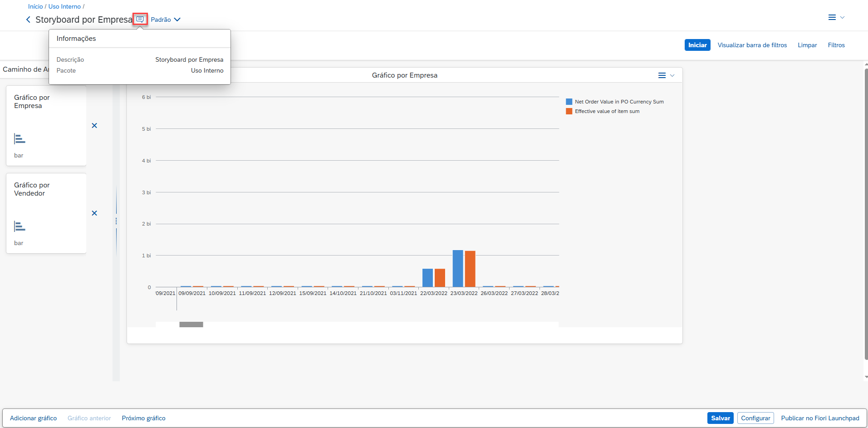Remove Gráfico por Empresa from the path
868x428 pixels.
[x=94, y=126]
